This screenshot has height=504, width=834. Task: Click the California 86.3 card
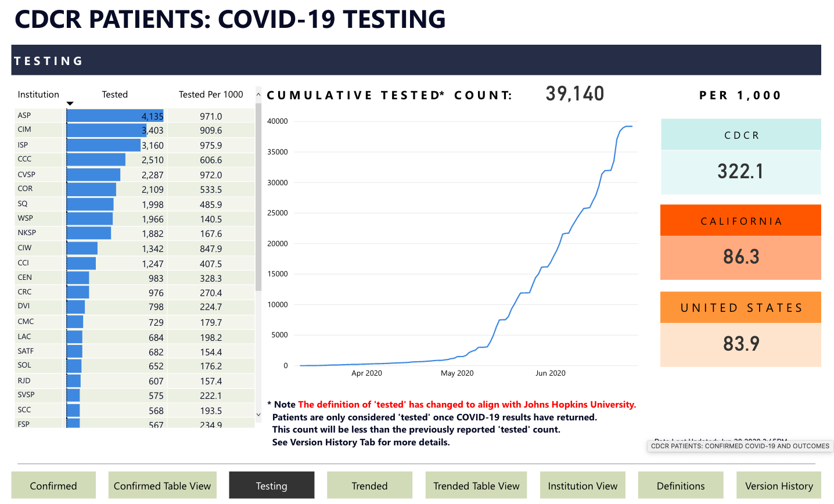point(740,243)
